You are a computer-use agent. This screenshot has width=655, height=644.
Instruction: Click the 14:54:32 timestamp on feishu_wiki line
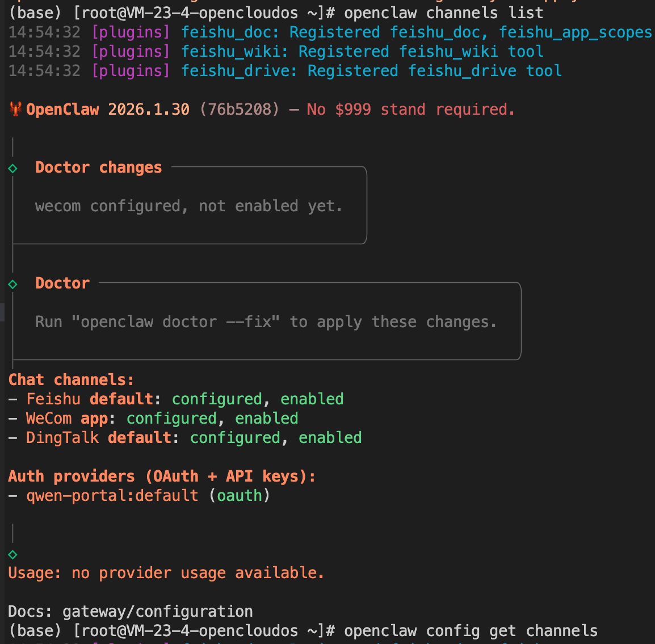pos(44,52)
